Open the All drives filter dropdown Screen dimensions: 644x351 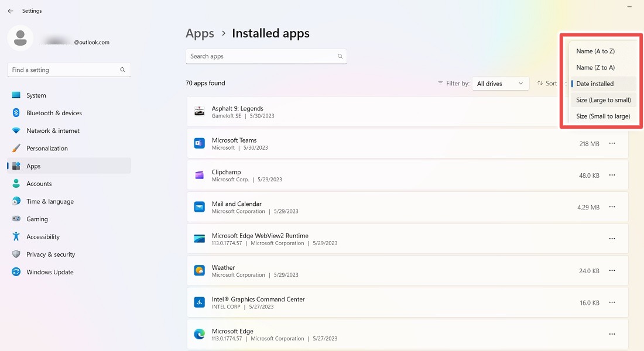501,83
